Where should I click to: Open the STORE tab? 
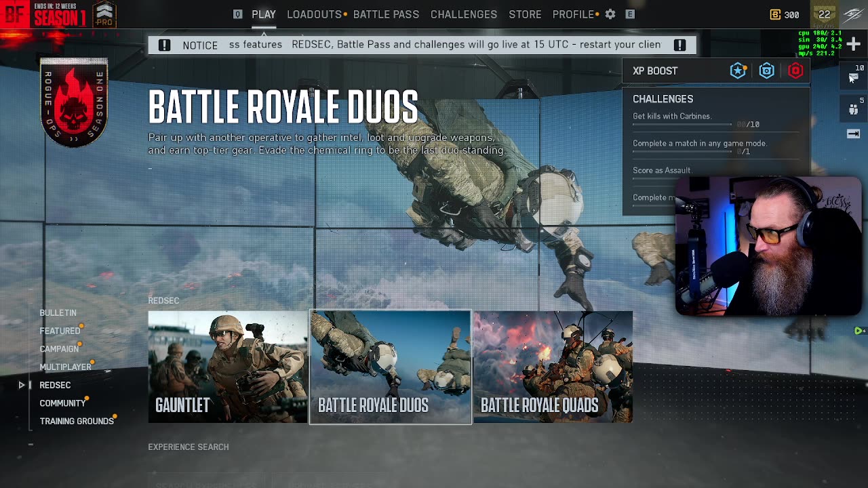tap(525, 14)
